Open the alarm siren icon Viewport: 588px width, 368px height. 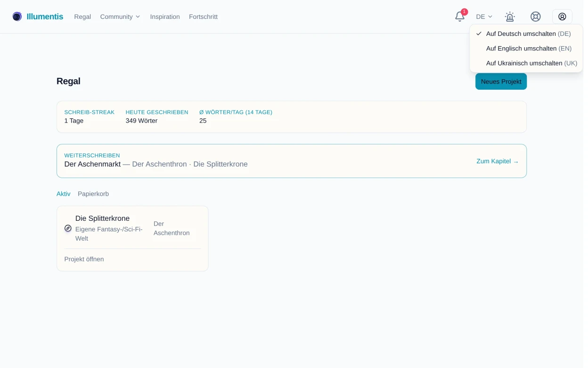[510, 17]
